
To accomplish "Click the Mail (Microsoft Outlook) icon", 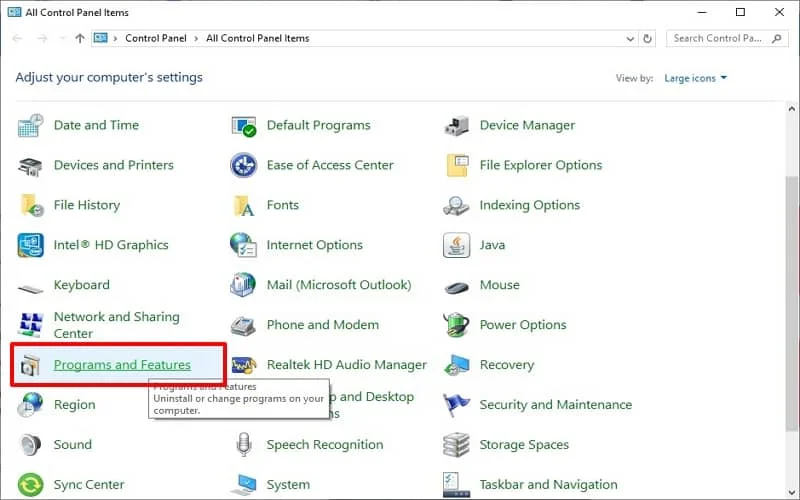I will click(243, 285).
